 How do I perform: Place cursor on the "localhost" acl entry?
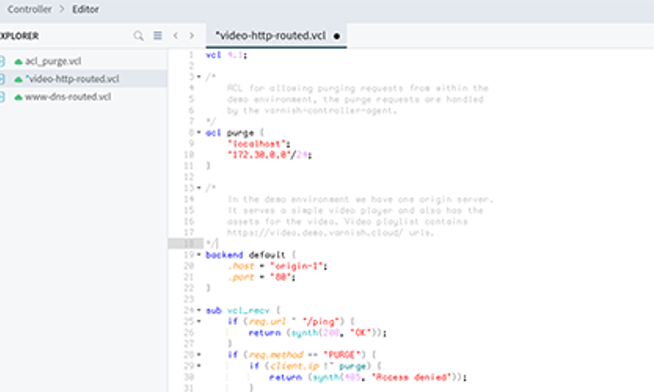tap(256, 144)
